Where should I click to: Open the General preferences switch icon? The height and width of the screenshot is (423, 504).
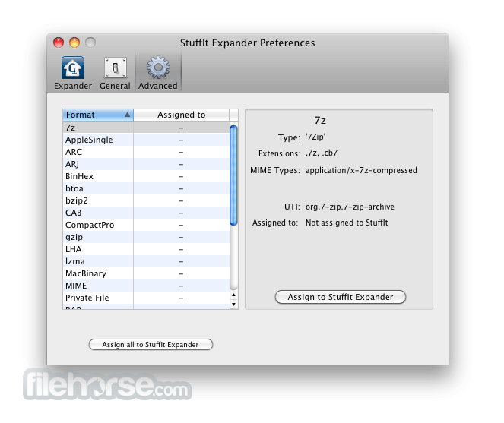[x=115, y=68]
